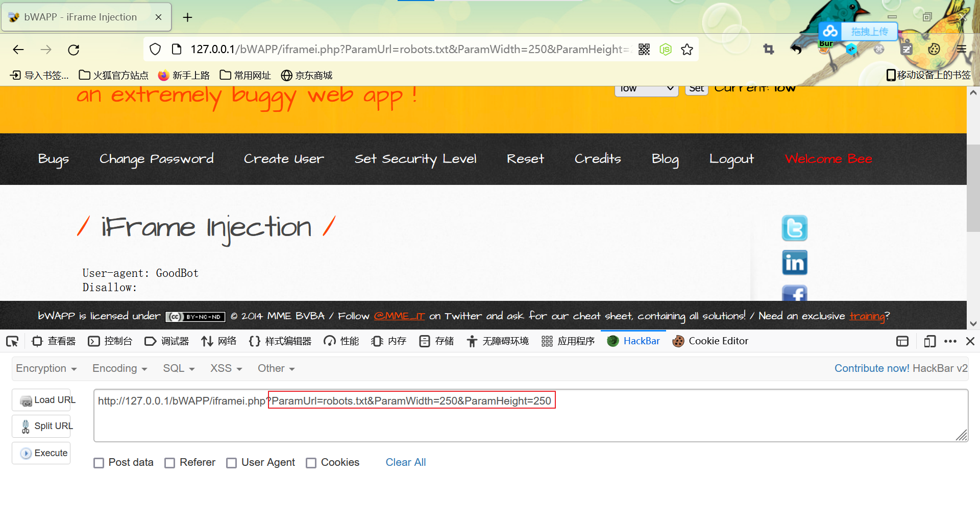Screen dimensions: 980x521
Task: Click the blue hexagon extension icon
Action: pos(851,49)
